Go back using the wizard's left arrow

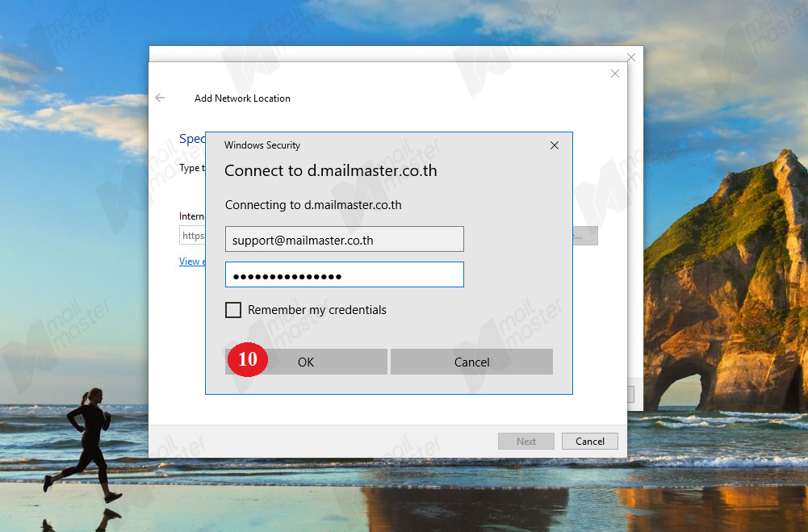tap(161, 98)
